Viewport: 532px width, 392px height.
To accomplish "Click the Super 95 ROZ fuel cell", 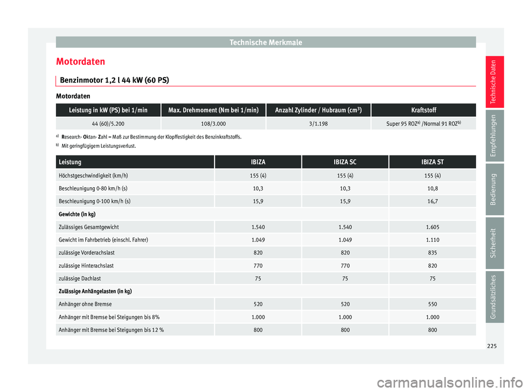I will pos(424,124).
